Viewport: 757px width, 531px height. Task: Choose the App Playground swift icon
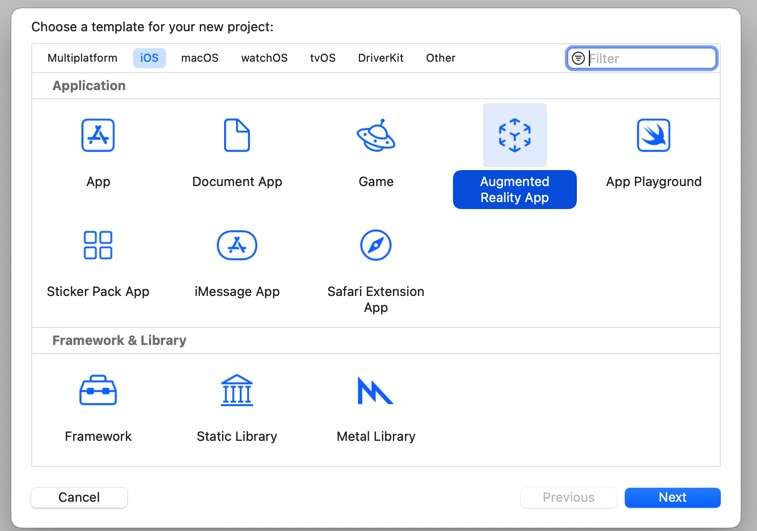[653, 135]
